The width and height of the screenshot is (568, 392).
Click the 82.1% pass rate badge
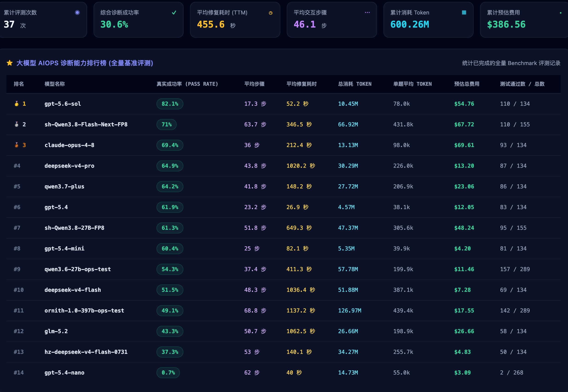pyautogui.click(x=170, y=104)
